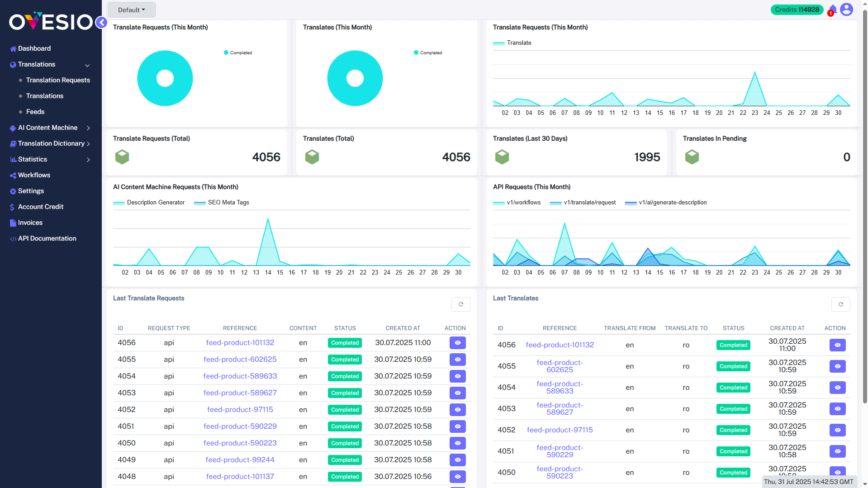Select the Account Credit dollar icon
The width and height of the screenshot is (868, 488).
point(12,207)
